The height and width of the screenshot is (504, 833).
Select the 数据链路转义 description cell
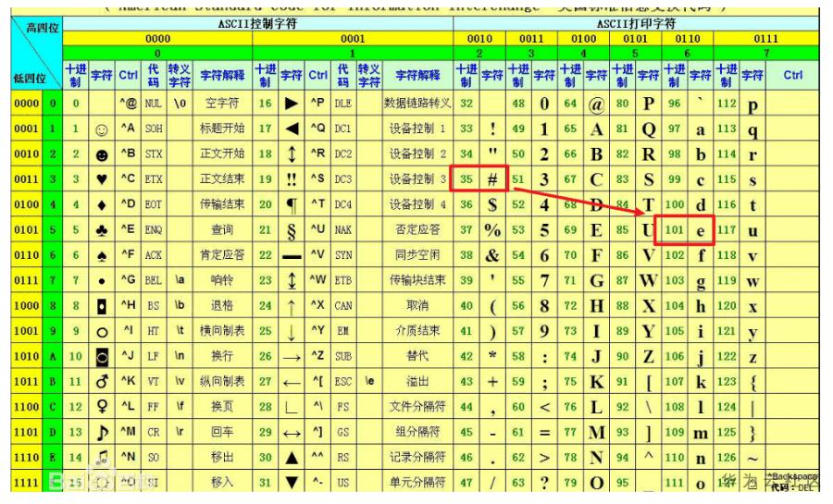(x=417, y=103)
